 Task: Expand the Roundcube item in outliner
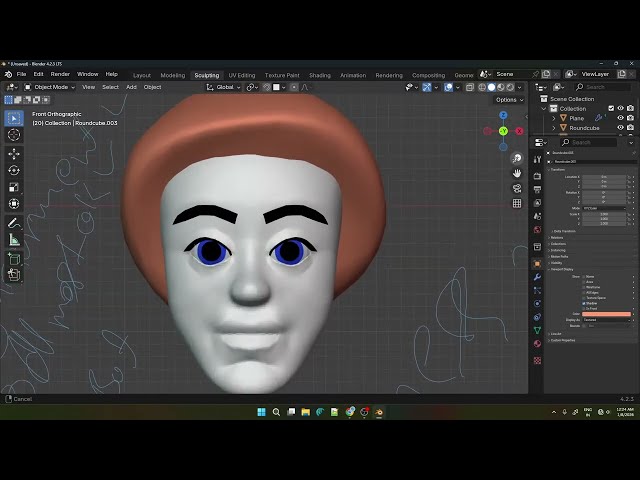tap(554, 128)
